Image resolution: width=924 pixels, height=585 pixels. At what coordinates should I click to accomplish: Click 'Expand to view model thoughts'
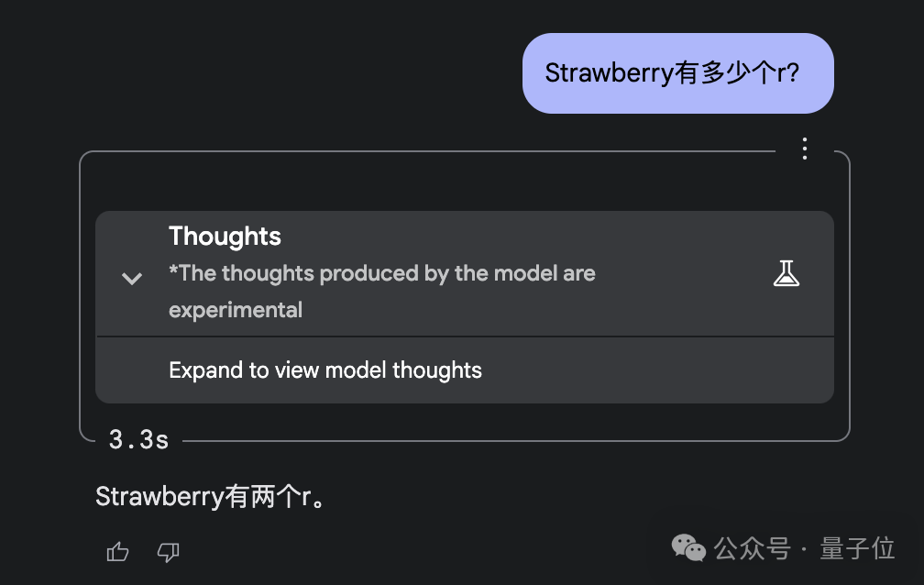[x=324, y=370]
